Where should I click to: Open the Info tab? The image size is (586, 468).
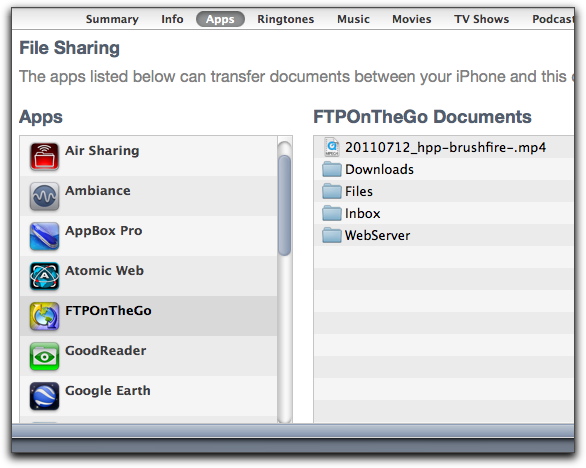click(172, 19)
